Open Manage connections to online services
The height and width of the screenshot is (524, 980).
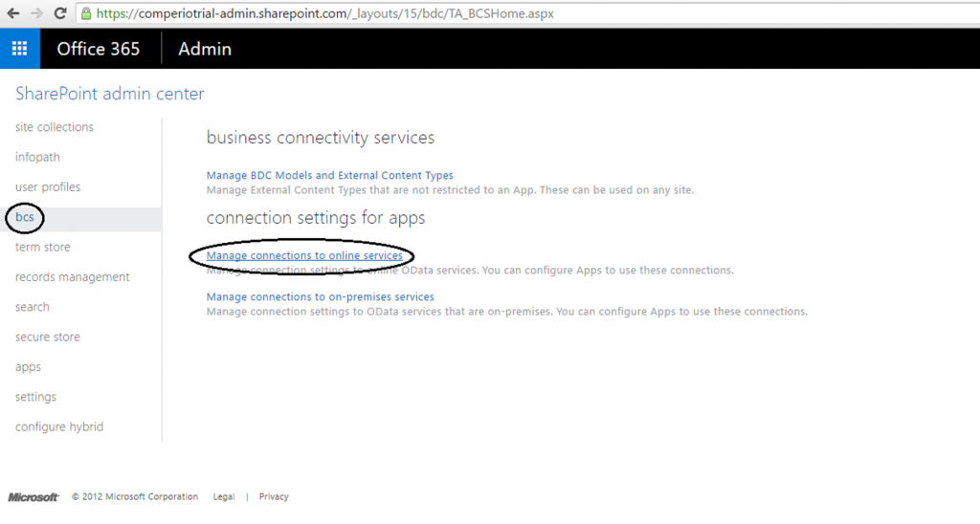pos(304,255)
